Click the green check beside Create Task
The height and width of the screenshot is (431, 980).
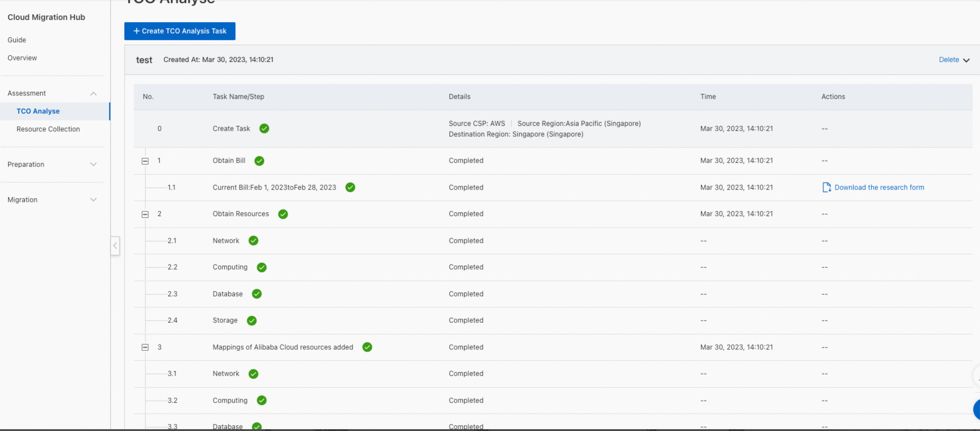(264, 128)
